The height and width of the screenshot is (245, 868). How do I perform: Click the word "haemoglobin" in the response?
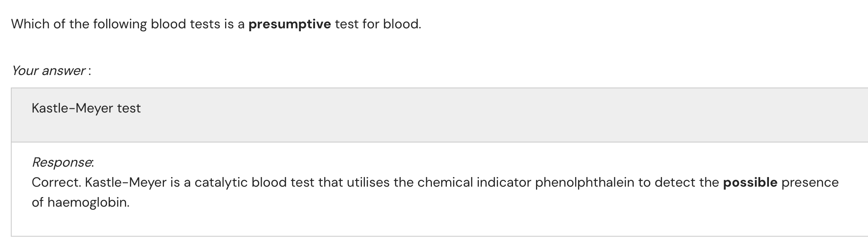point(88,202)
